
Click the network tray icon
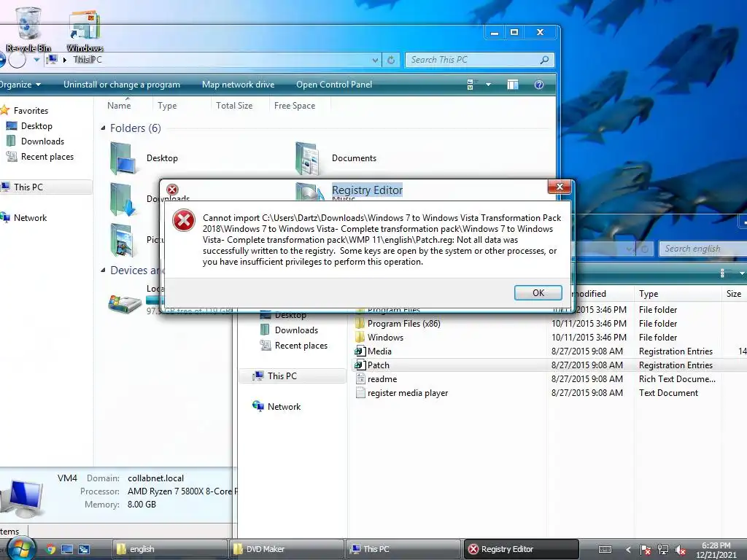pyautogui.click(x=662, y=550)
